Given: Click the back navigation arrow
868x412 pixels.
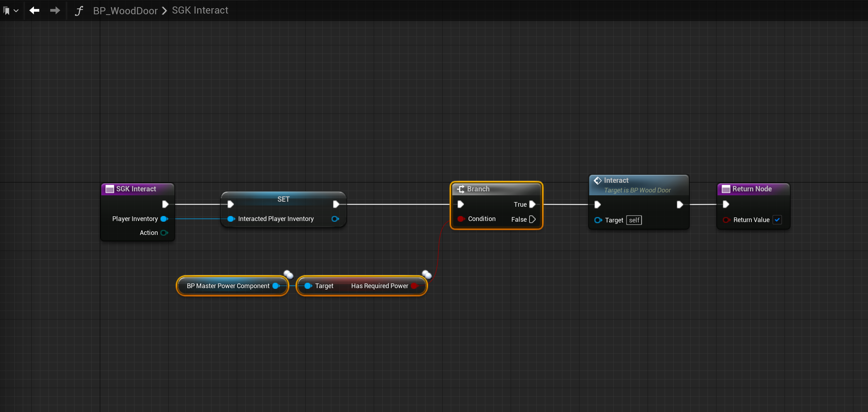Looking at the screenshot, I should coord(34,10).
